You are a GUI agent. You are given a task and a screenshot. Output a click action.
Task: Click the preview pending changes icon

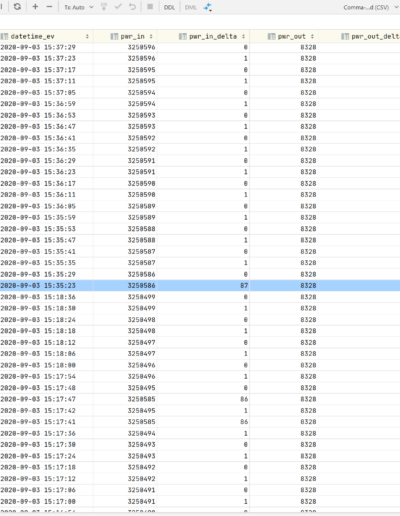point(104,7)
